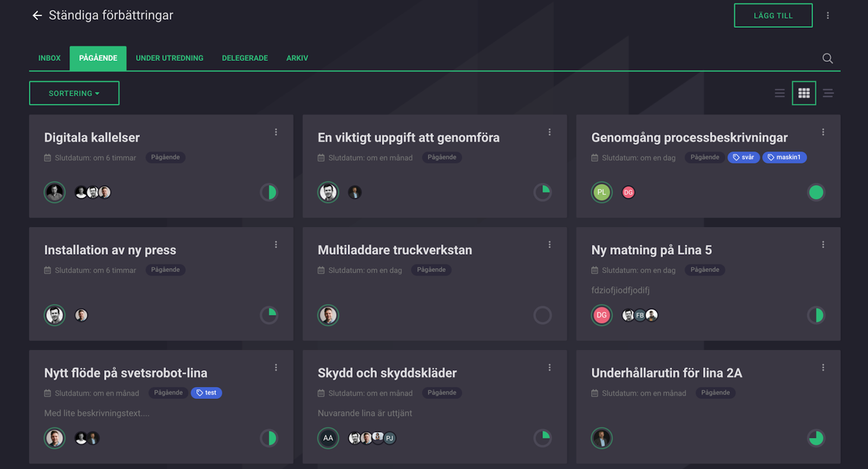Image resolution: width=868 pixels, height=469 pixels.
Task: Click the member avatars group on Digitala kallelser
Action: (x=93, y=192)
